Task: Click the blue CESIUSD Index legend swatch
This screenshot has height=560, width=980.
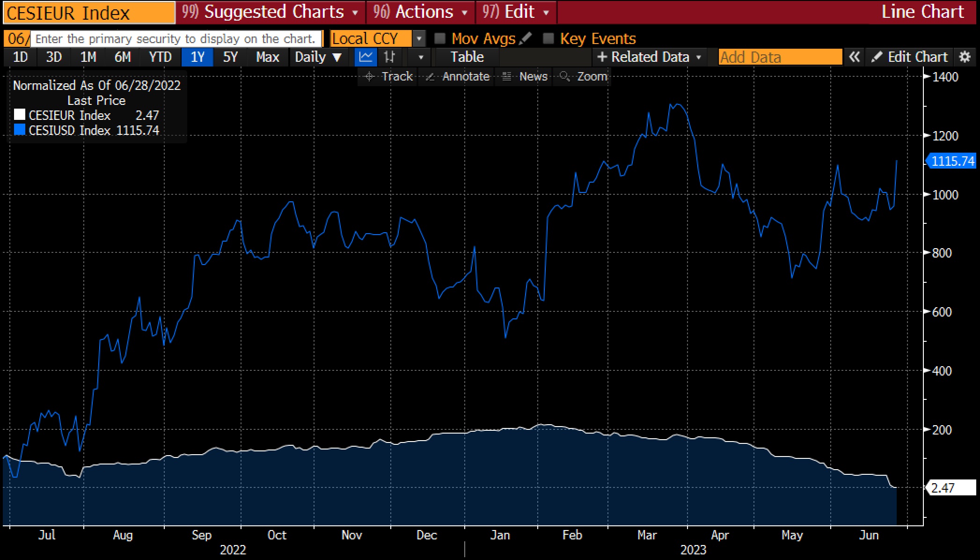Action: [x=20, y=130]
